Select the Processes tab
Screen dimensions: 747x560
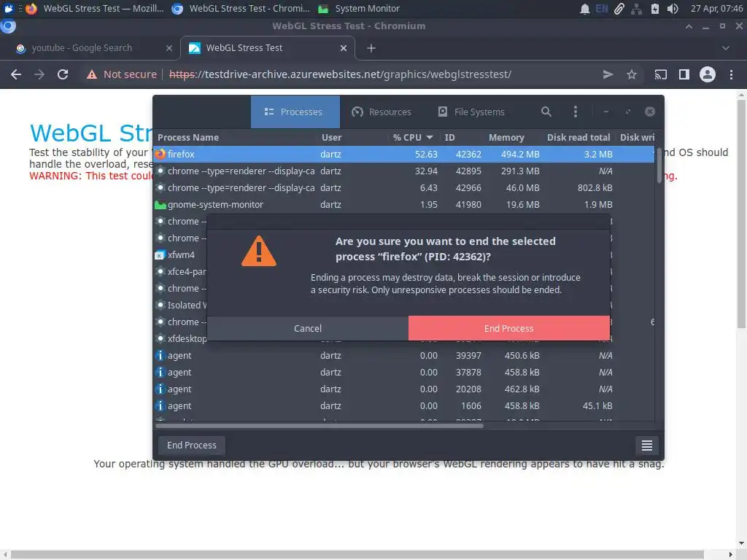295,112
